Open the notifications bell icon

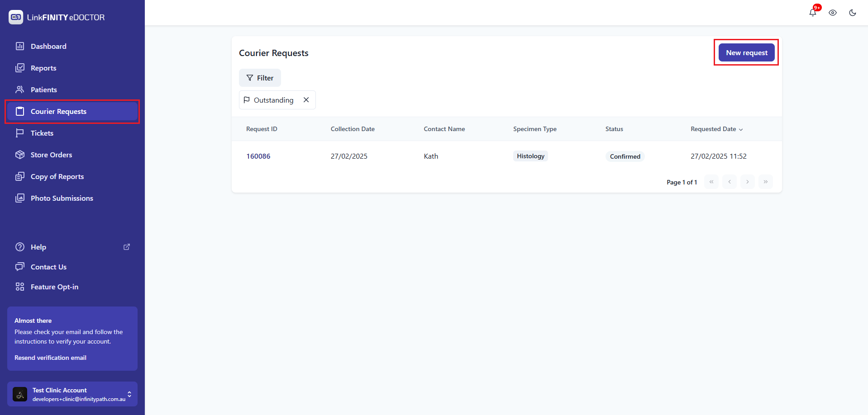pos(812,13)
